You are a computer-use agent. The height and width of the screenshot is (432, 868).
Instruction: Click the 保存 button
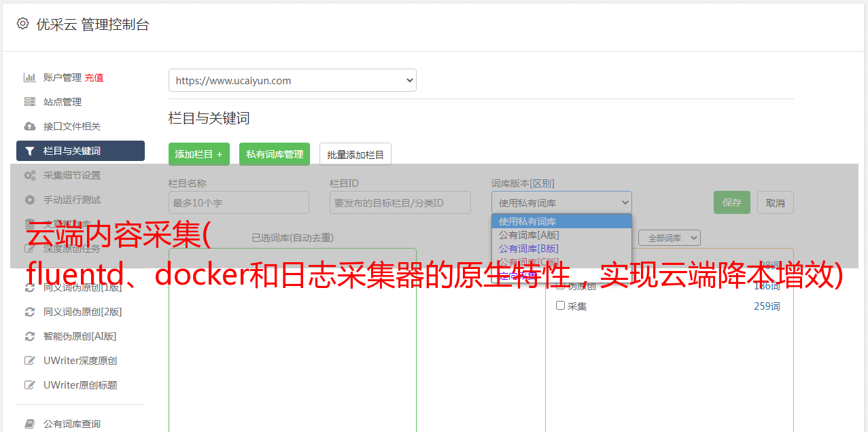pos(731,202)
